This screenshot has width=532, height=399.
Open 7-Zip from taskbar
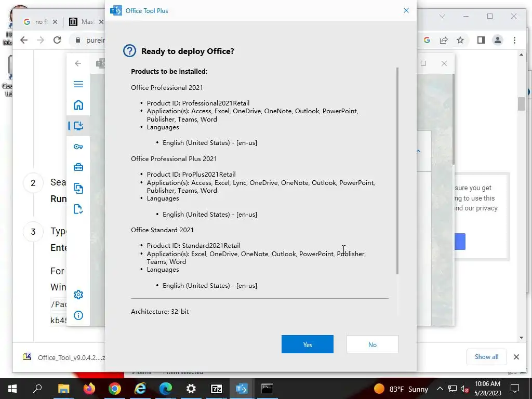point(217,389)
